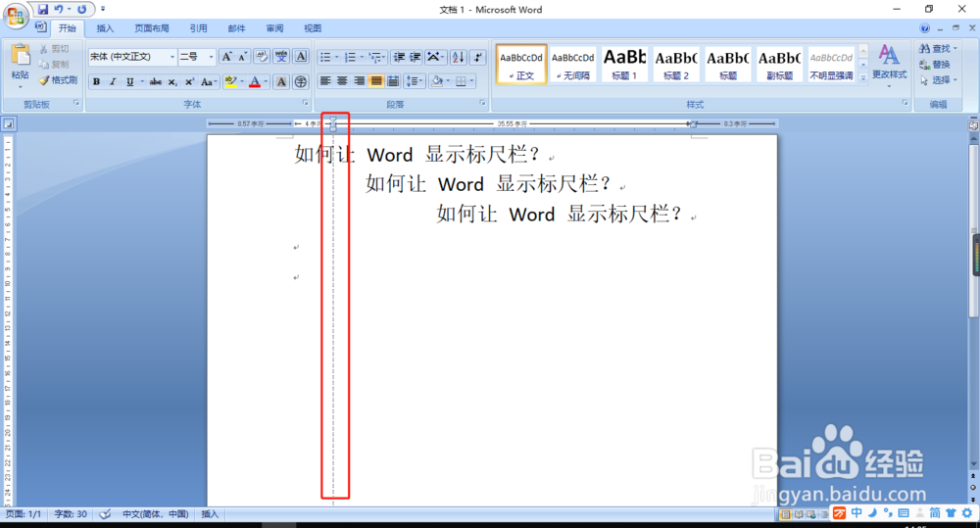Screen dimensions: 980x528
Task: Switch to Print Layout view
Action: pyautogui.click(x=786, y=514)
